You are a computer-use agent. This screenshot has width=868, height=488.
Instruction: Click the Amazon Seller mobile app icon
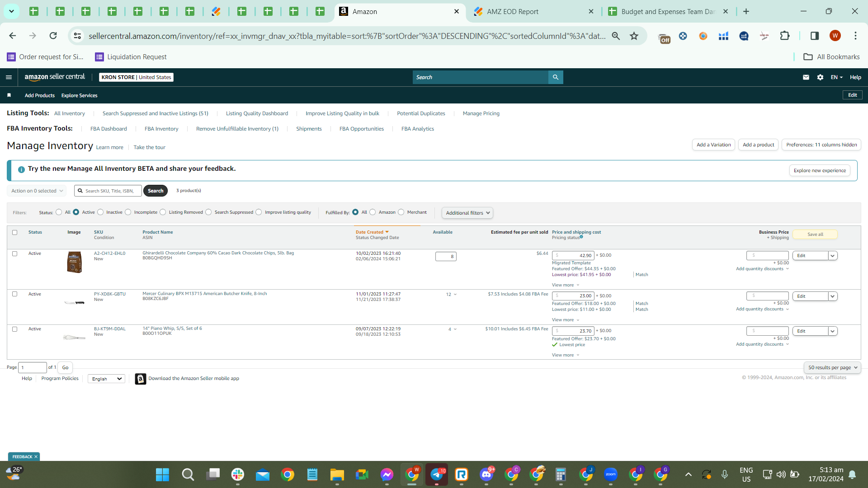(141, 379)
